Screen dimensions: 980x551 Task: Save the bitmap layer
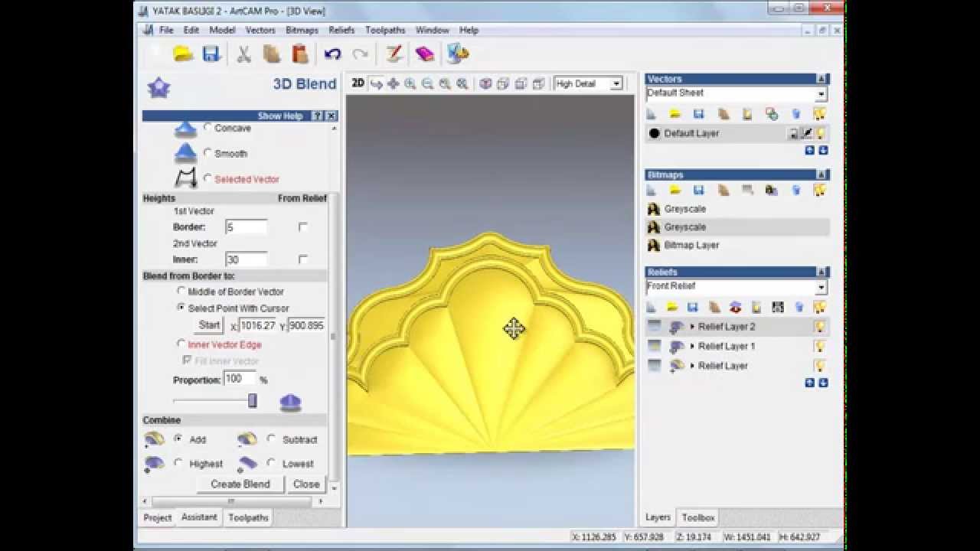coord(699,191)
